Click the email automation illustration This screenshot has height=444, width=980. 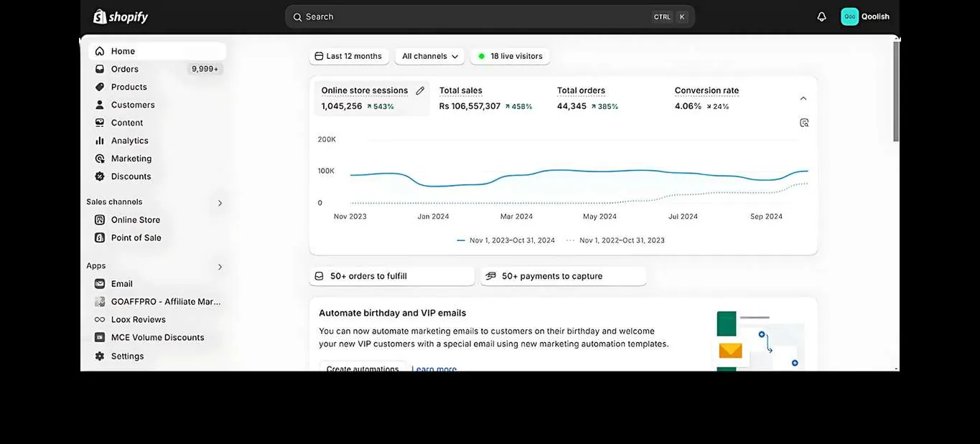(759, 341)
